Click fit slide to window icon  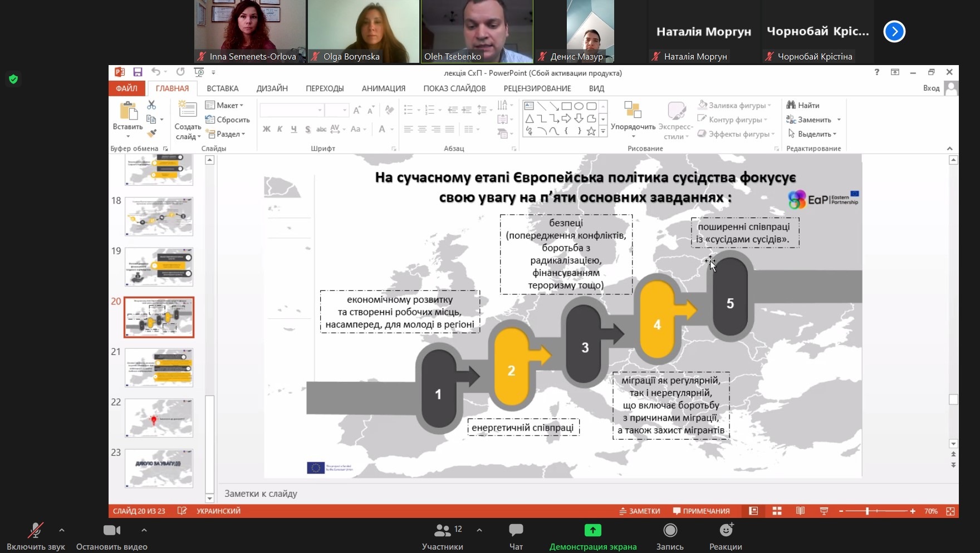tap(950, 511)
